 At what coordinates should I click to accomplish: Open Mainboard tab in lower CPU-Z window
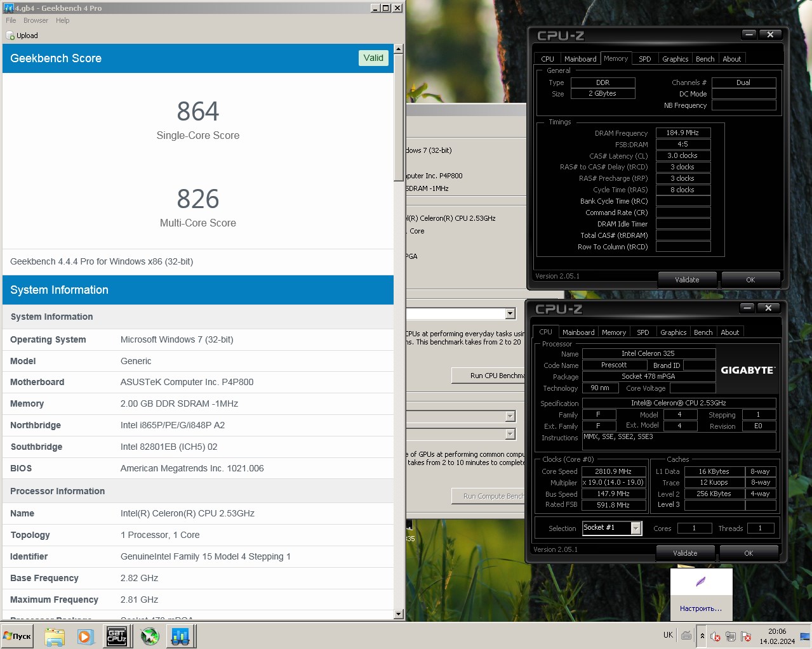click(578, 332)
